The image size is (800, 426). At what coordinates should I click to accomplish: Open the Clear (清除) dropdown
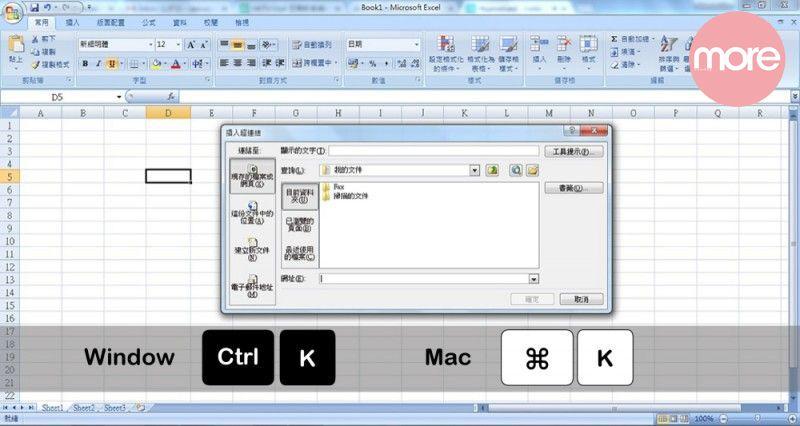click(x=626, y=65)
